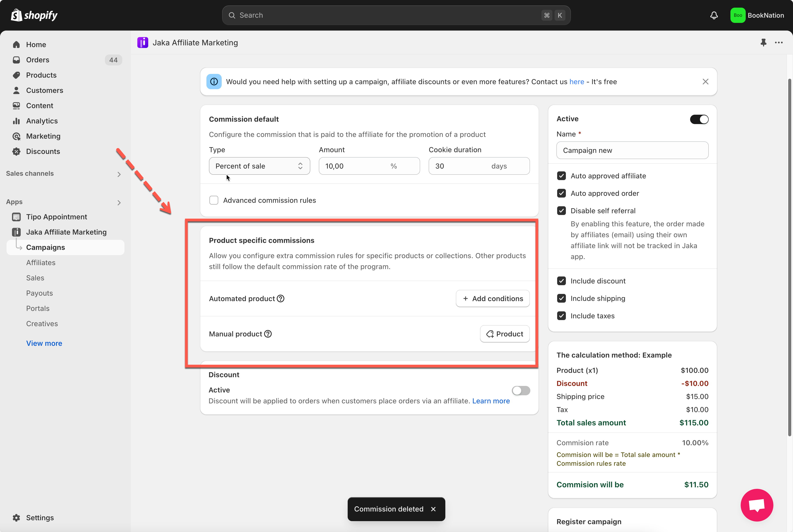Click the campaign Name input field
Image resolution: width=793 pixels, height=532 pixels.
pos(632,150)
